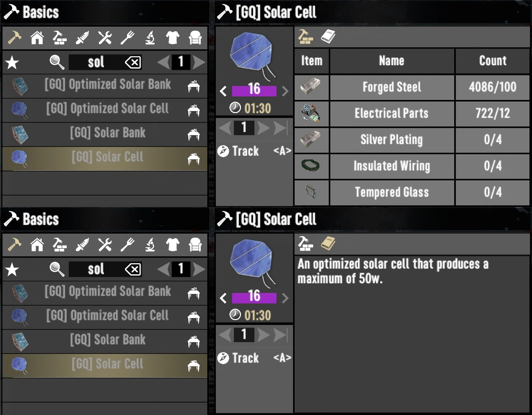
Task: Decrease quality level left arrow beside 16 in bottom panel
Action: (223, 298)
